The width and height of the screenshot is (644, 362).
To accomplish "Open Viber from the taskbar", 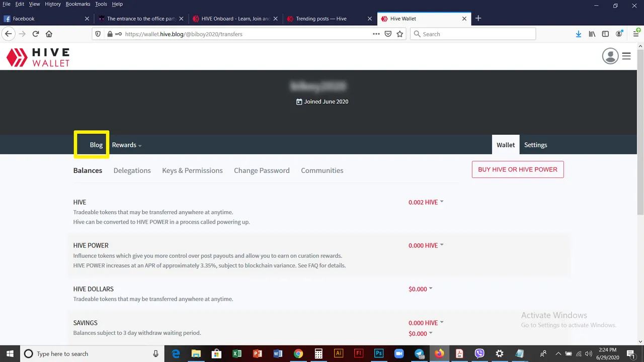I will 479,353.
